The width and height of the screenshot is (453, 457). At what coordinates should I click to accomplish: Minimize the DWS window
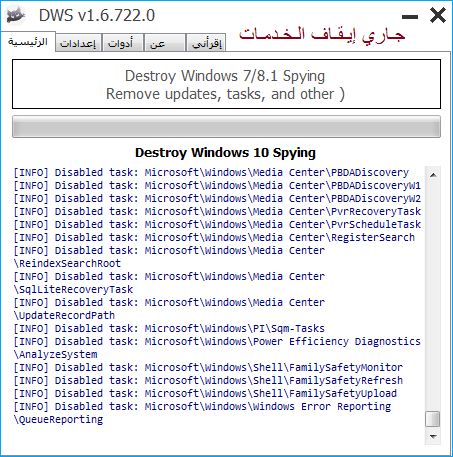coord(410,17)
